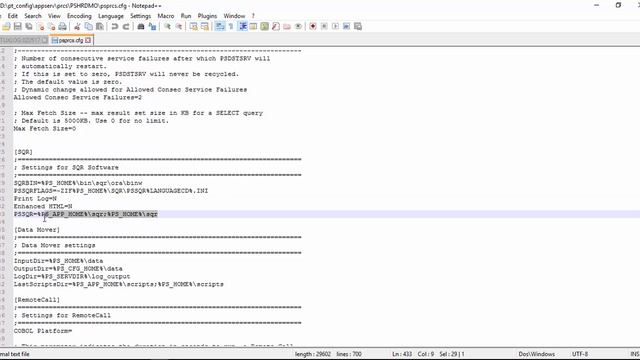Toggle the Indent Guide icon

[x=243, y=27]
